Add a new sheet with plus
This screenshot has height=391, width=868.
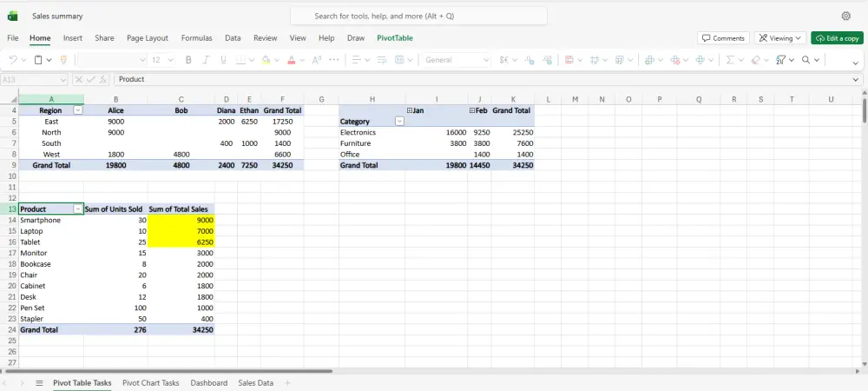[x=287, y=382]
